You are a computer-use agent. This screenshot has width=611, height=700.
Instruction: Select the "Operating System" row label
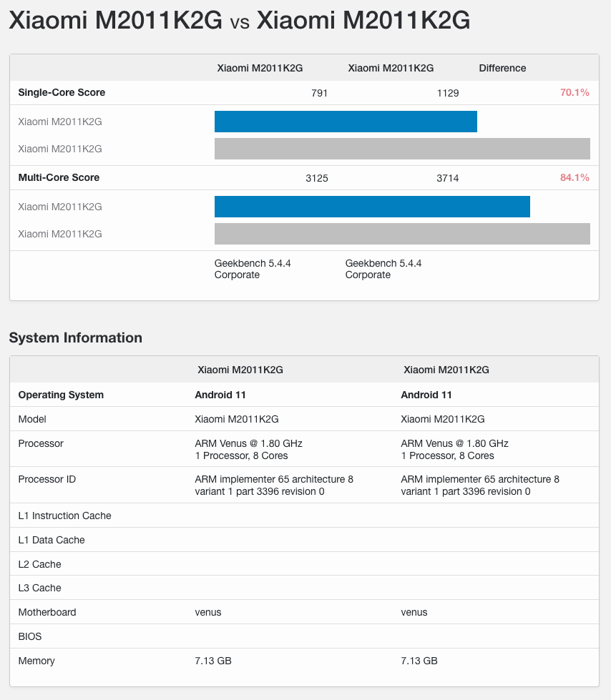(x=61, y=395)
